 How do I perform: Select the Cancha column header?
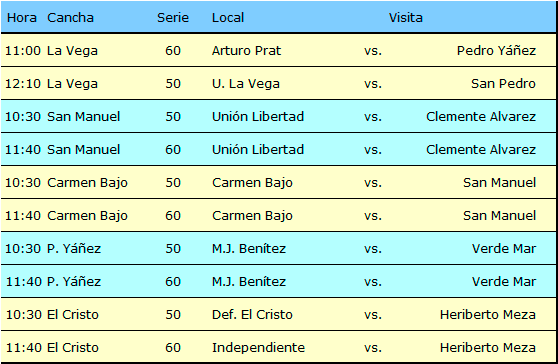coord(70,17)
